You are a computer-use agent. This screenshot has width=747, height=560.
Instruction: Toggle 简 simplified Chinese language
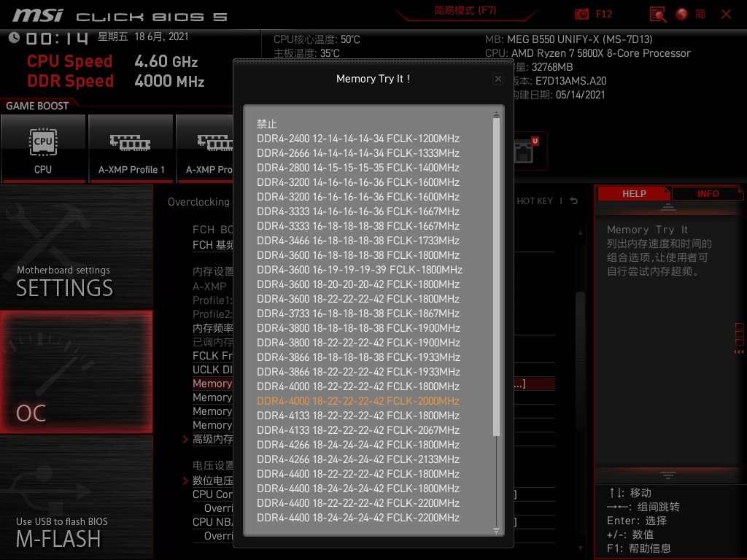pyautogui.click(x=701, y=14)
